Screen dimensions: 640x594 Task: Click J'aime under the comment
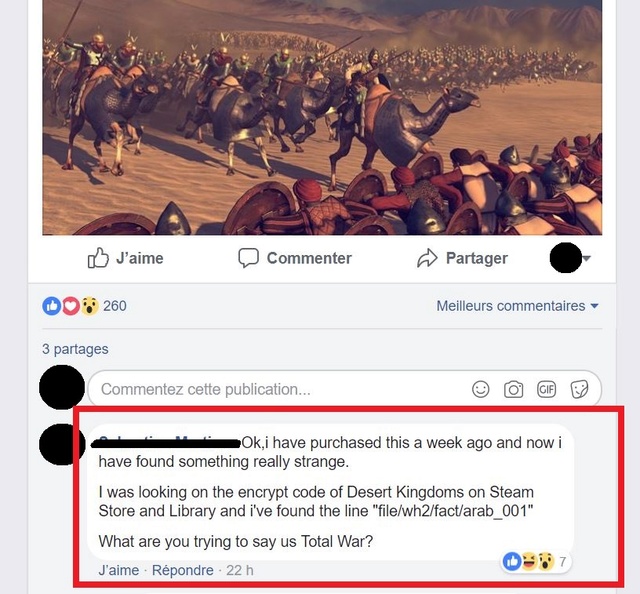pyautogui.click(x=118, y=570)
